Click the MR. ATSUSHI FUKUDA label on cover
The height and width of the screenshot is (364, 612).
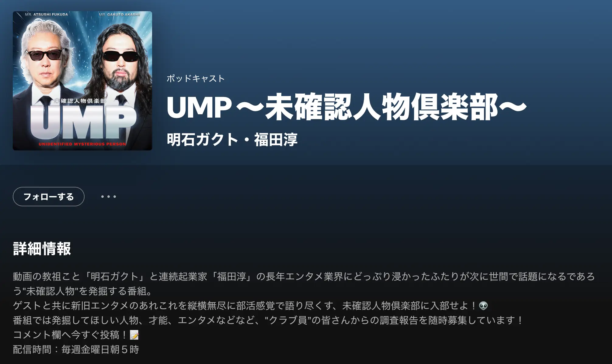[47, 14]
